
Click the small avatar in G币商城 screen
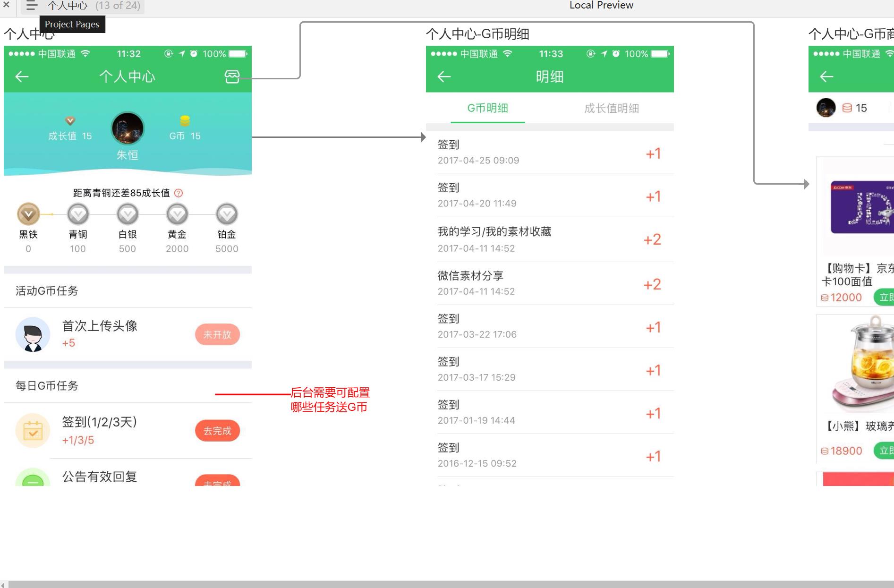pos(826,108)
